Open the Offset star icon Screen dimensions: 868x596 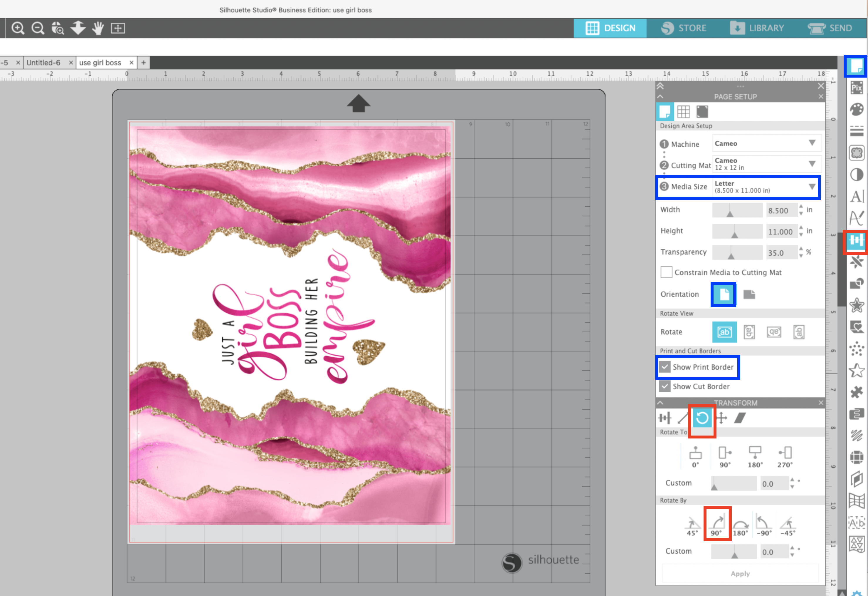(857, 305)
